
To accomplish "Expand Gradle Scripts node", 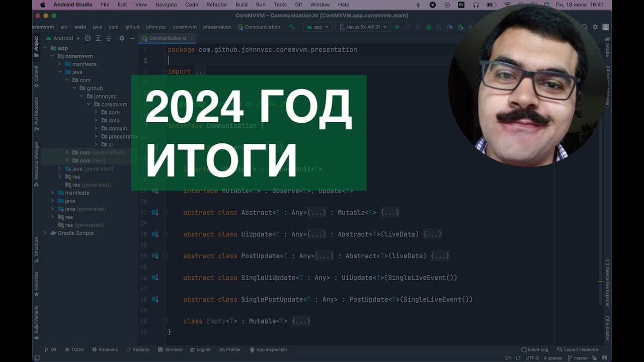I will 46,233.
